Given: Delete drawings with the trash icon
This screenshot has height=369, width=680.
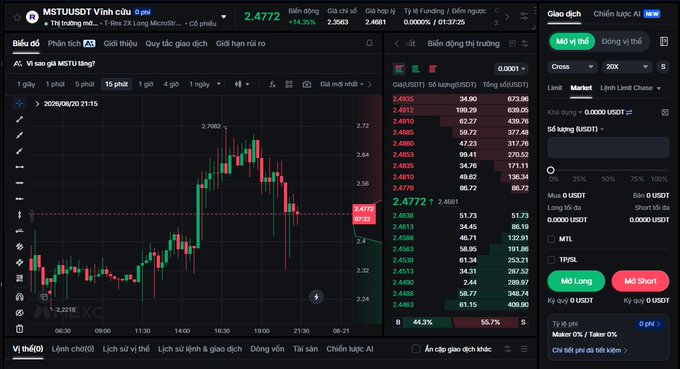Looking at the screenshot, I should [x=20, y=329].
